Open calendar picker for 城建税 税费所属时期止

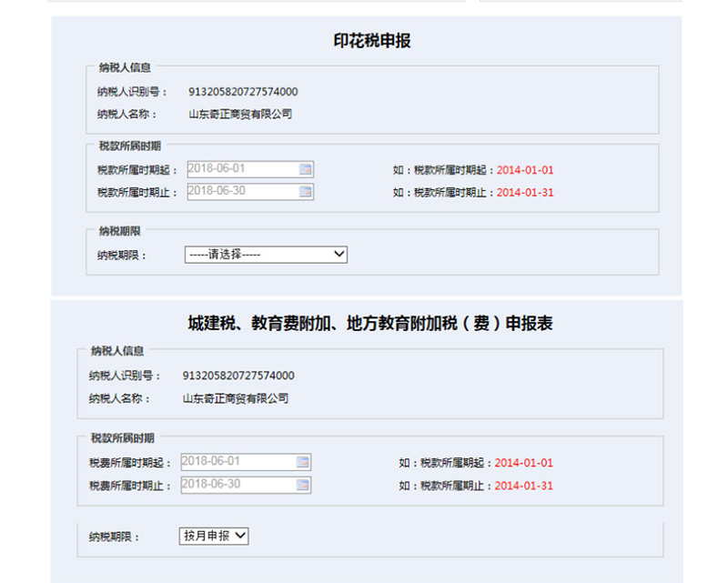[302, 485]
